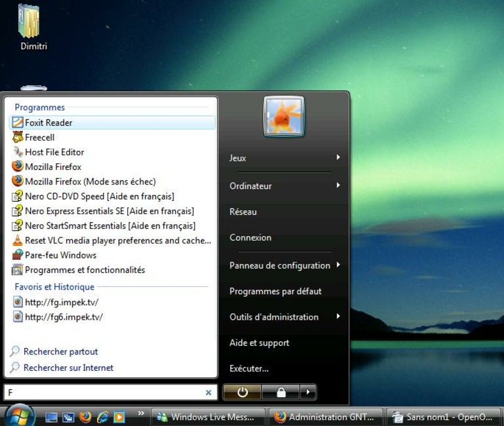Expand the Quick Launch overflow chevron

[x=141, y=413]
